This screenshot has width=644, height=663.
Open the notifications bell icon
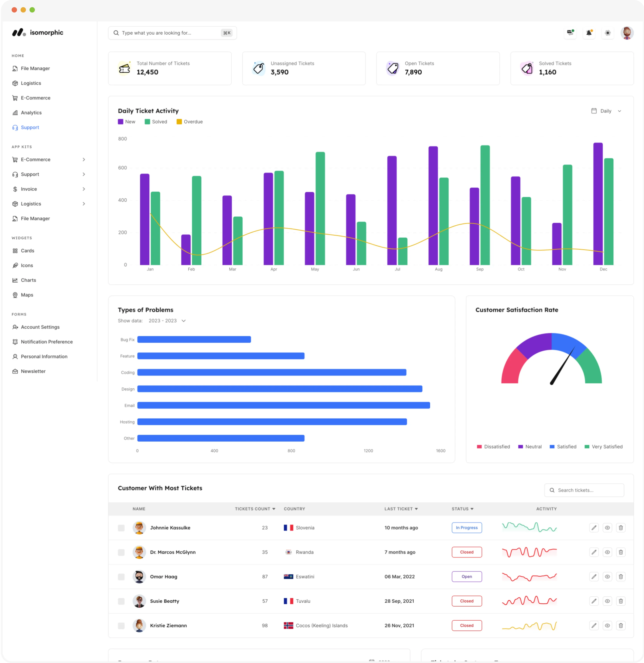point(589,33)
